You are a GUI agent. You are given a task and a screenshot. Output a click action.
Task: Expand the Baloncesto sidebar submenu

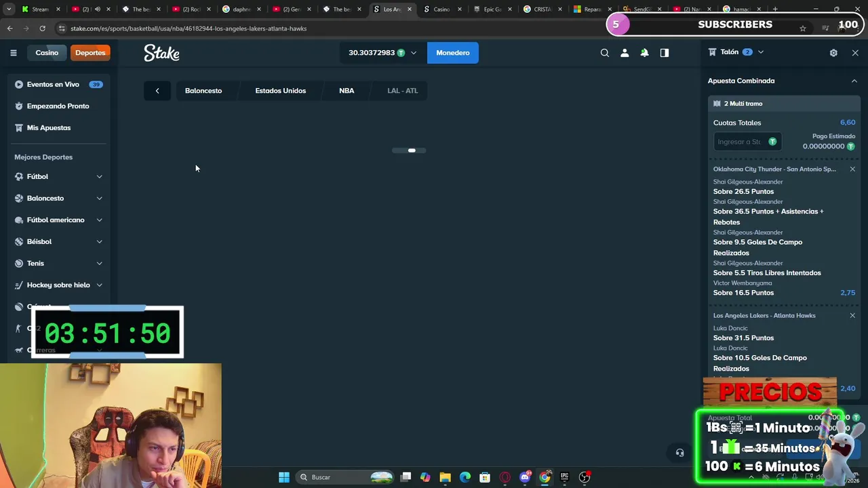pos(99,199)
